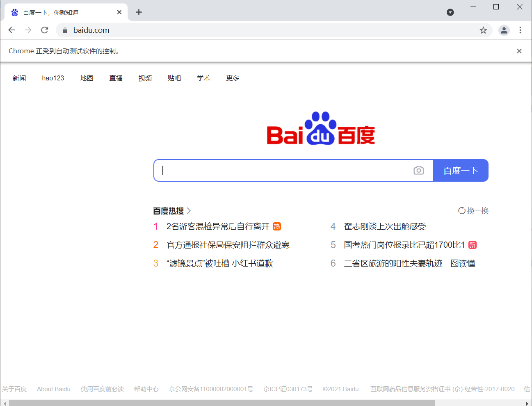This screenshot has width=532, height=406.
Task: Close the Baidu browser tab
Action: click(x=119, y=12)
